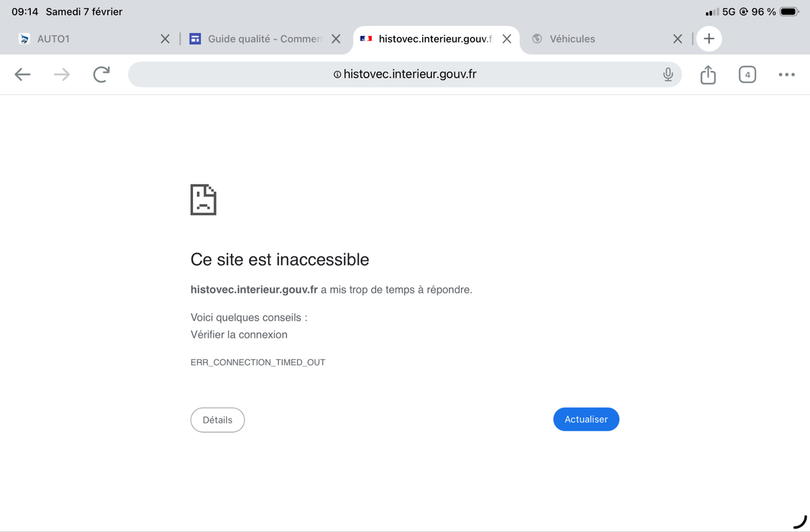Viewport: 810px width, 532px height.
Task: Close the histovec.interieur.gouv.fr tab
Action: pyautogui.click(x=506, y=38)
